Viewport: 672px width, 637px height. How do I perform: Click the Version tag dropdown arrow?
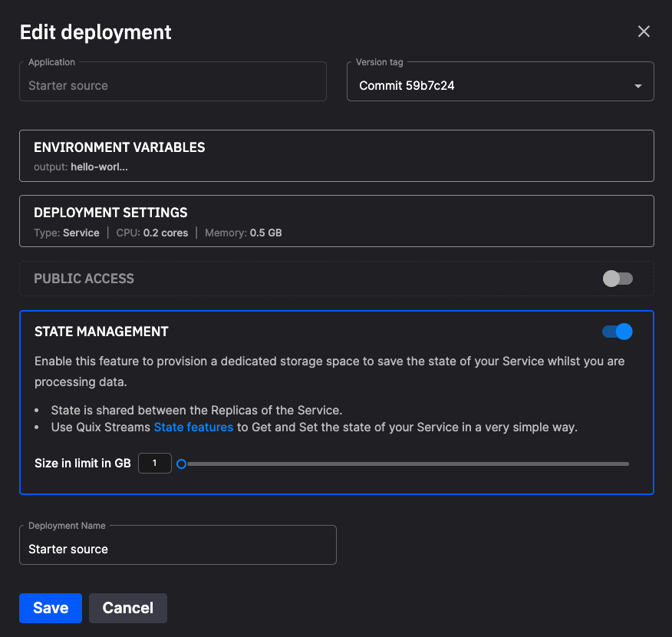pos(637,86)
